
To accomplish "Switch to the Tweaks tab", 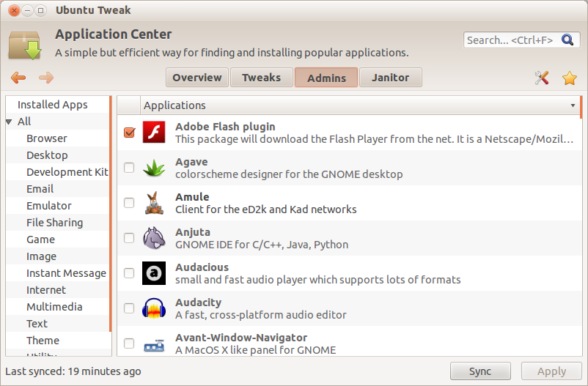I will tap(262, 78).
